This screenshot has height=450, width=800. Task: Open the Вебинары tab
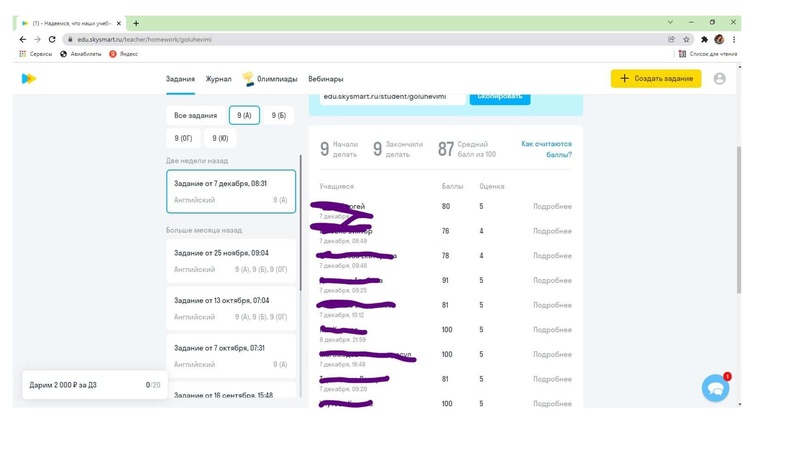click(325, 79)
